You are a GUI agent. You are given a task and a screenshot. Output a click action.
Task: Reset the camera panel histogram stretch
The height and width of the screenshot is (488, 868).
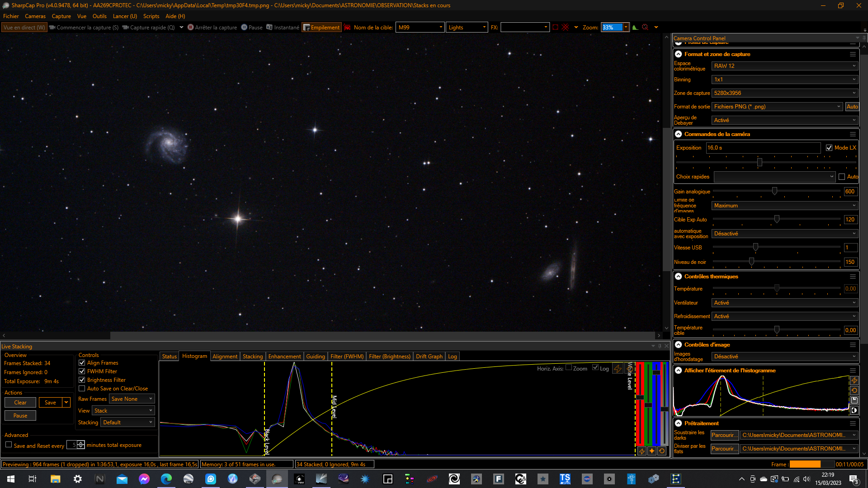(854, 390)
